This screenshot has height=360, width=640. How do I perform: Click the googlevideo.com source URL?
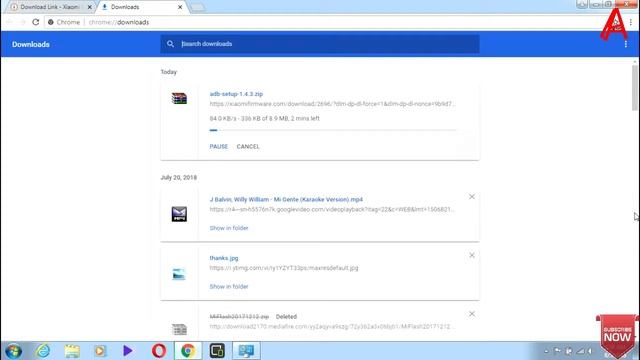click(x=332, y=209)
